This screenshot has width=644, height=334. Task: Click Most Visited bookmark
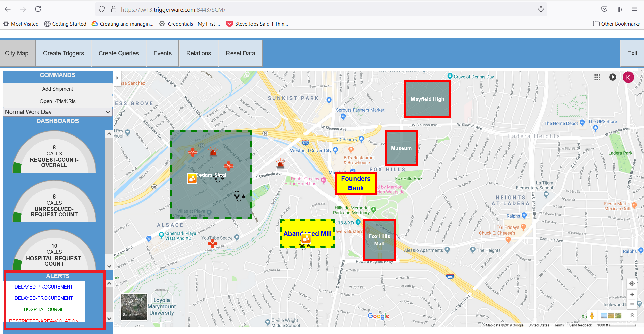pos(21,24)
